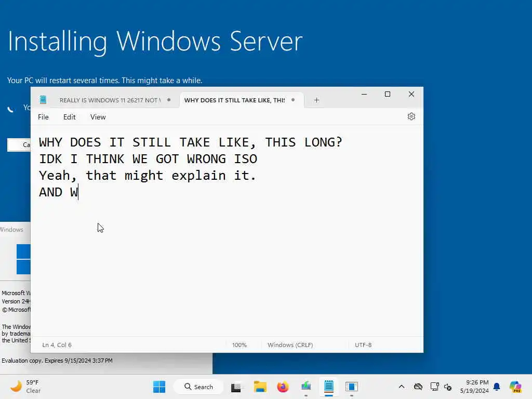The image size is (532, 399).
Task: Click the Windows setup installer taskbar icon
Action: [305, 387]
